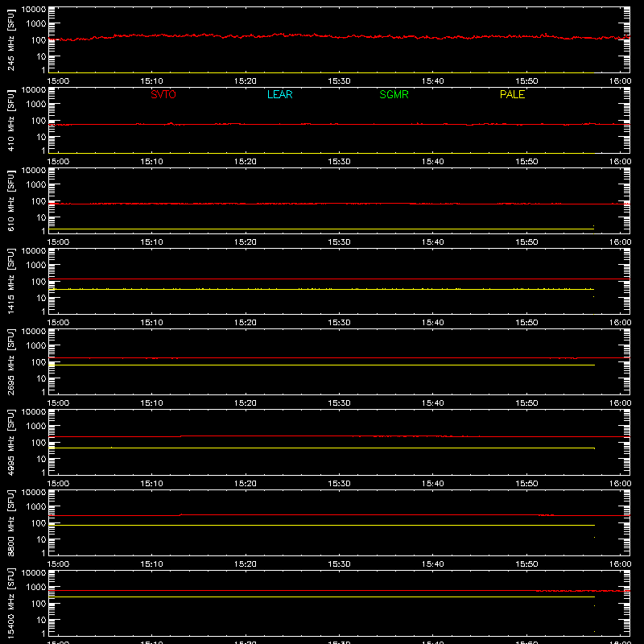The image size is (644, 644).
Task: Click 15:30 tick label under 245 MHz panel
Action: pos(339,81)
